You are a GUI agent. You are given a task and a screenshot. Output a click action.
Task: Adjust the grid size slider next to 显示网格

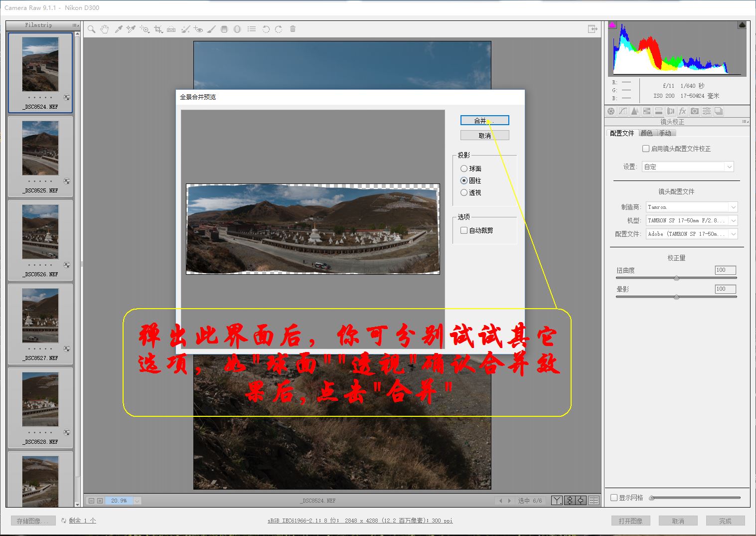coord(652,498)
